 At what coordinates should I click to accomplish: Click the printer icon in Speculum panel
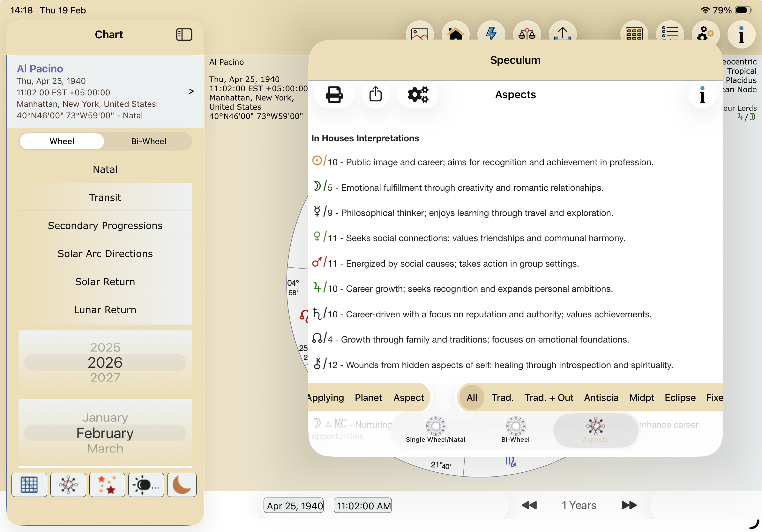tap(334, 94)
